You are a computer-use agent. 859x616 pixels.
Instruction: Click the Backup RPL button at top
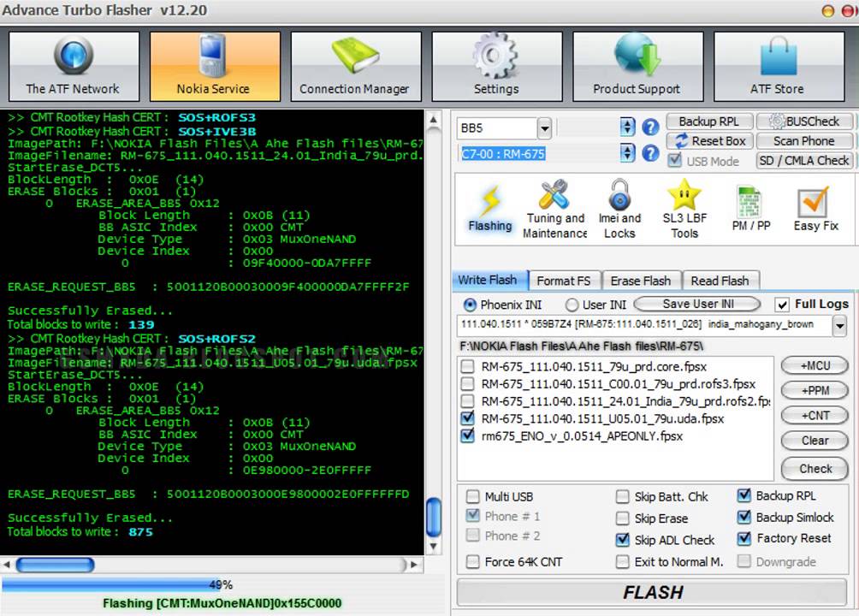709,121
